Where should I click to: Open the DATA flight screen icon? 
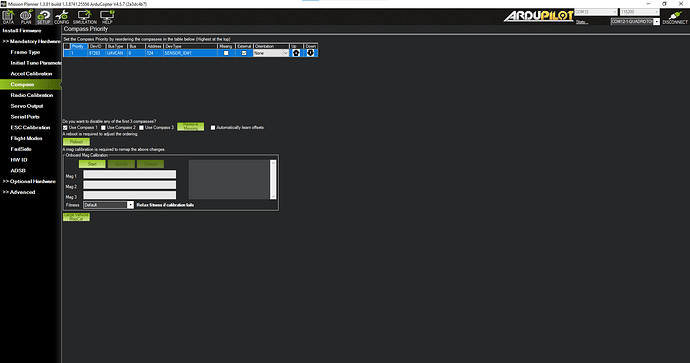pos(8,17)
